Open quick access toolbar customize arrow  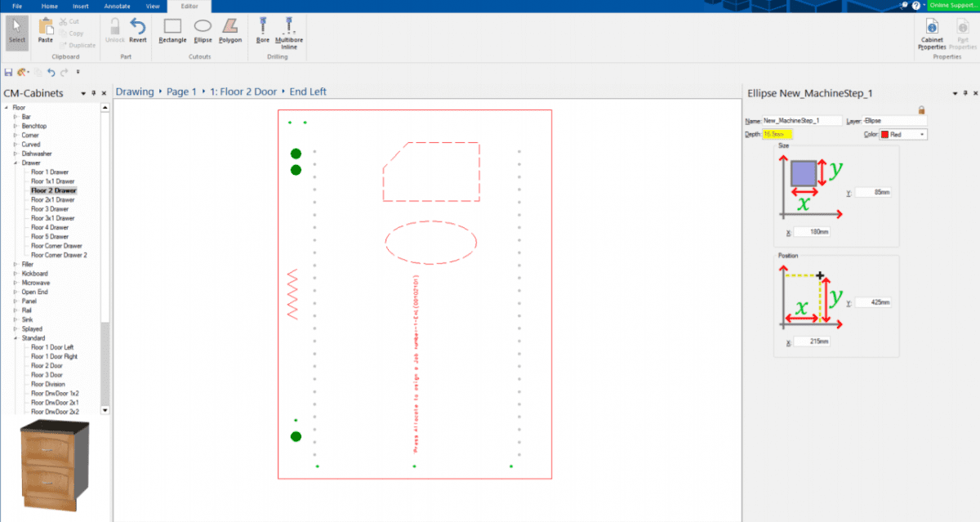[78, 73]
